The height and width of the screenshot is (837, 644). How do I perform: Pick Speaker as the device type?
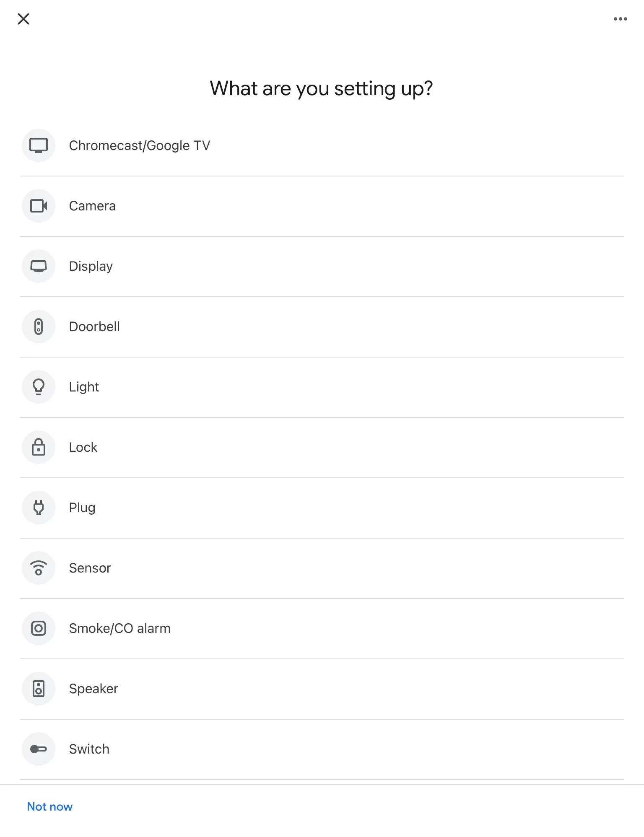click(x=93, y=689)
